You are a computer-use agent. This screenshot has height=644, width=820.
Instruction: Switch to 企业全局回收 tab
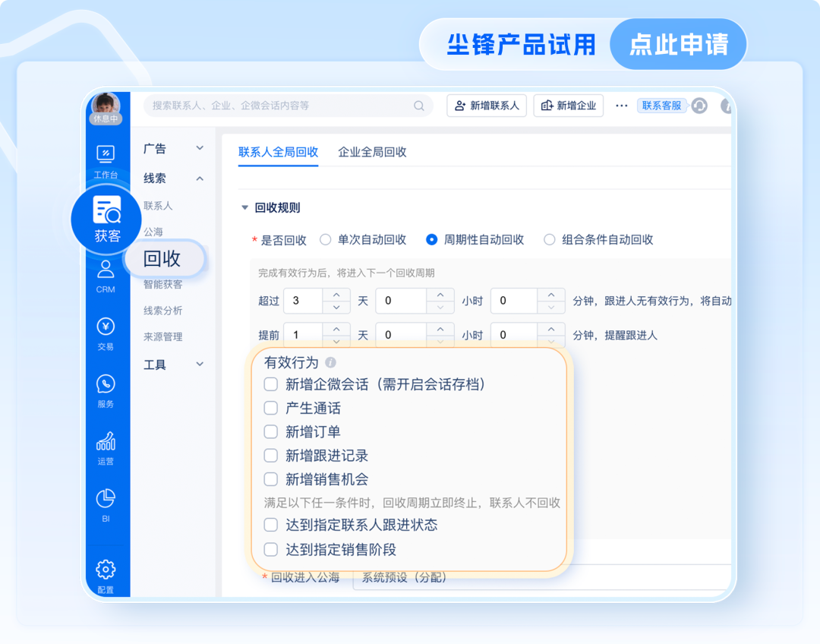(x=372, y=152)
